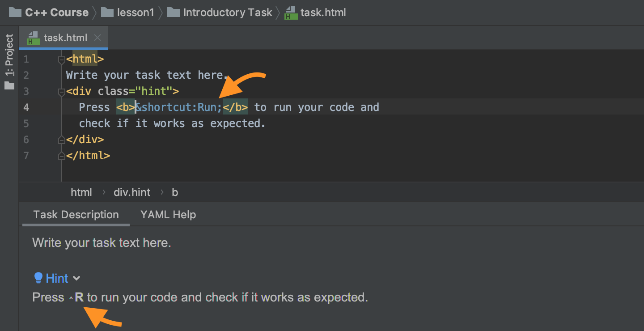644x331 pixels.
Task: Switch to the Task Description tab
Action: (x=76, y=215)
